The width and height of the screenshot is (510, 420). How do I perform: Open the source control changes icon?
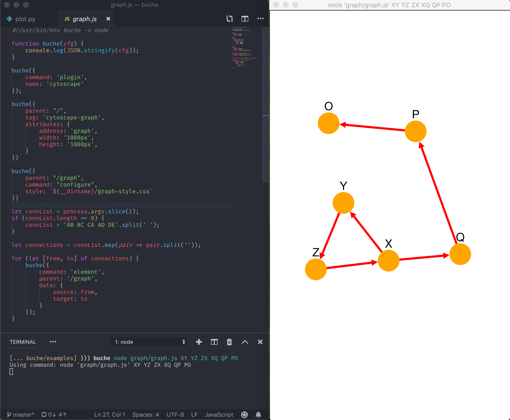(229, 19)
